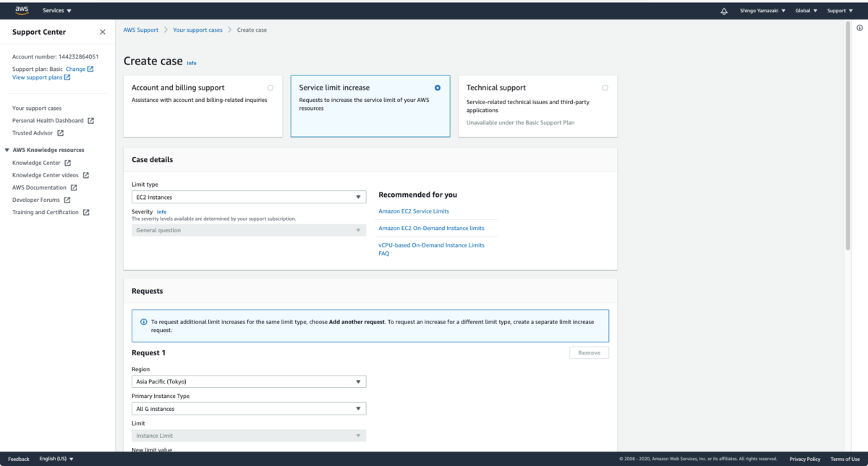Open Shingo Yamazaki account menu
This screenshot has height=466, width=868.
[x=762, y=11]
